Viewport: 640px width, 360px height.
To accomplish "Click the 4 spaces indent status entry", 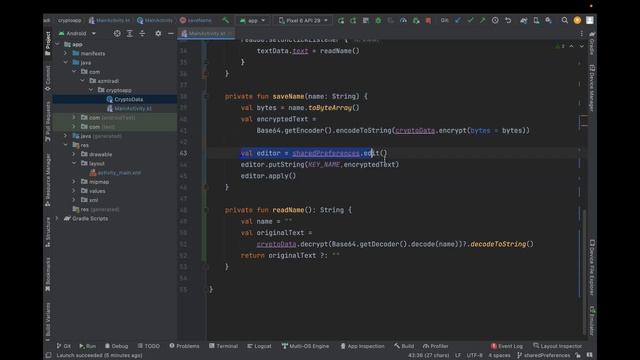I will [499, 356].
